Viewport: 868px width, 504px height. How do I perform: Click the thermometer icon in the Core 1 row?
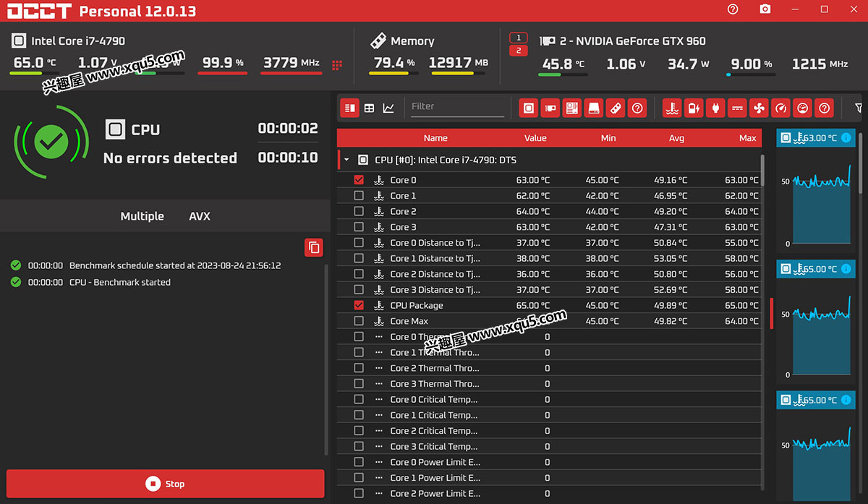379,196
